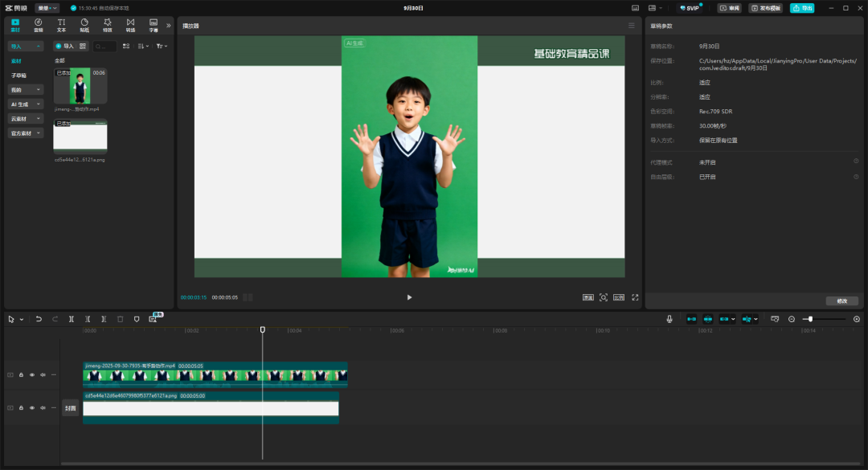The height and width of the screenshot is (470, 868).
Task: Open the selection tool cursor dropdown arrow
Action: (22, 319)
